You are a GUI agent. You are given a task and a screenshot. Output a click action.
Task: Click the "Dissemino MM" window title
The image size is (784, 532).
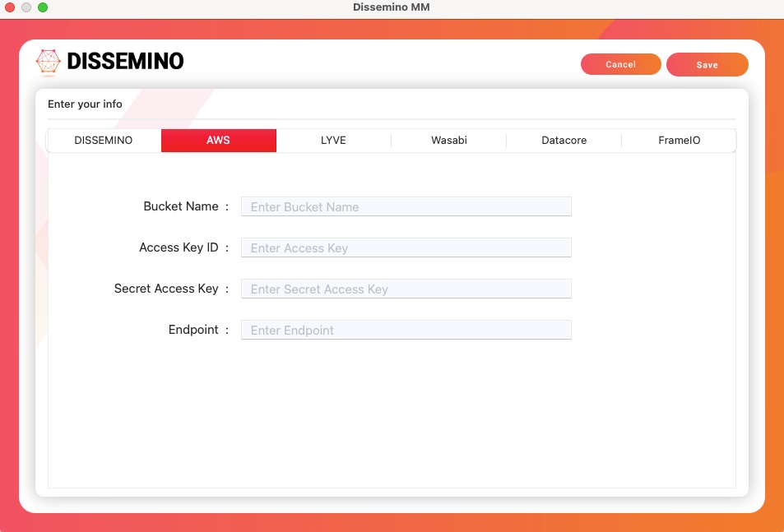[392, 7]
